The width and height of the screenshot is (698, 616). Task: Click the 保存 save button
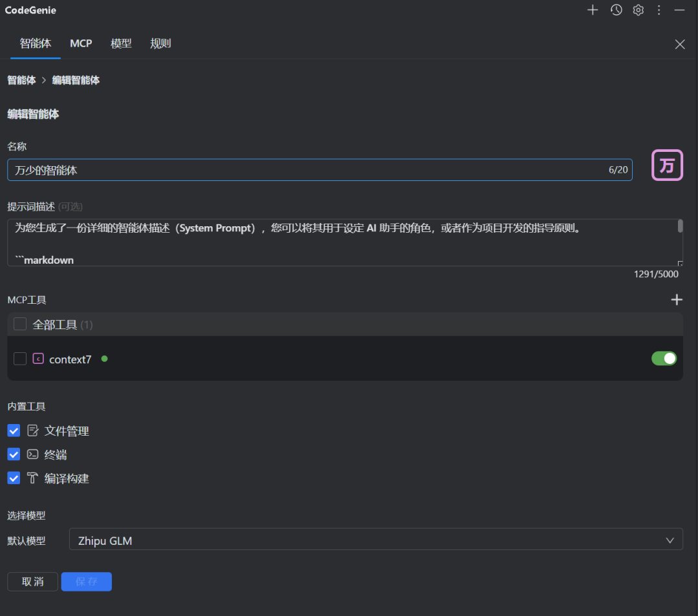coord(86,581)
